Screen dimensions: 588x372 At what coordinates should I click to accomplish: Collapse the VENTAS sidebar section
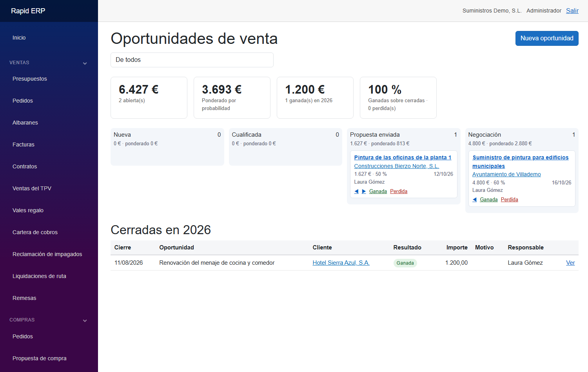85,63
